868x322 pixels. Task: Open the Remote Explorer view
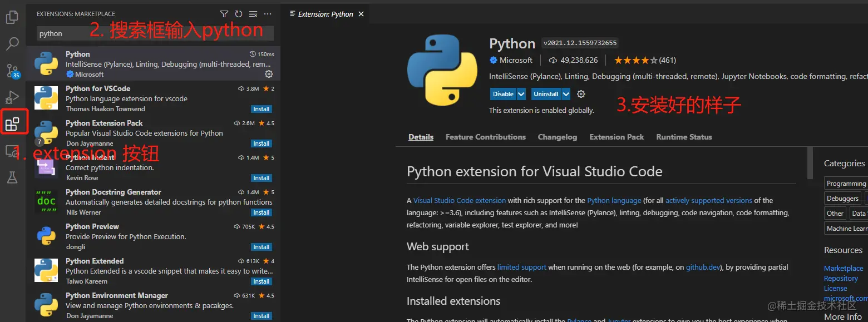12,151
